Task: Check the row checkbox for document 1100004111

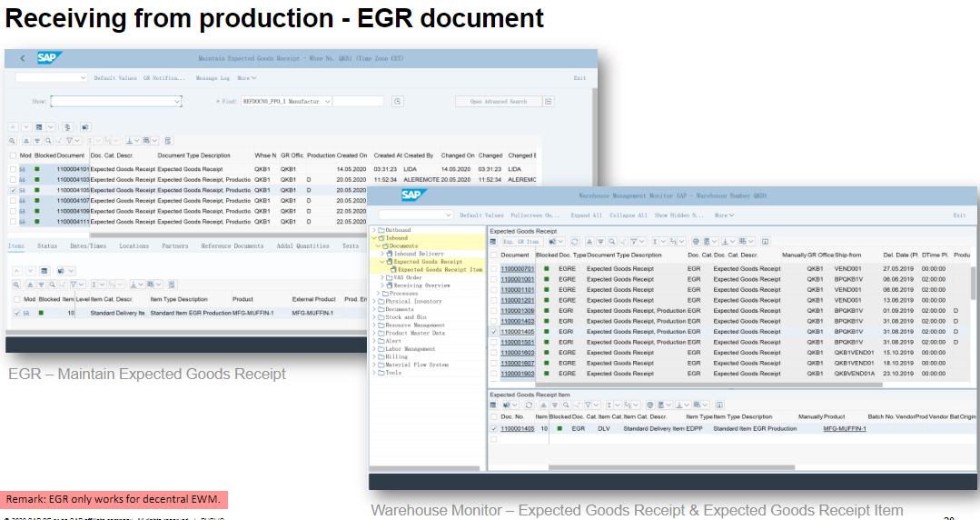Action: 13,222
